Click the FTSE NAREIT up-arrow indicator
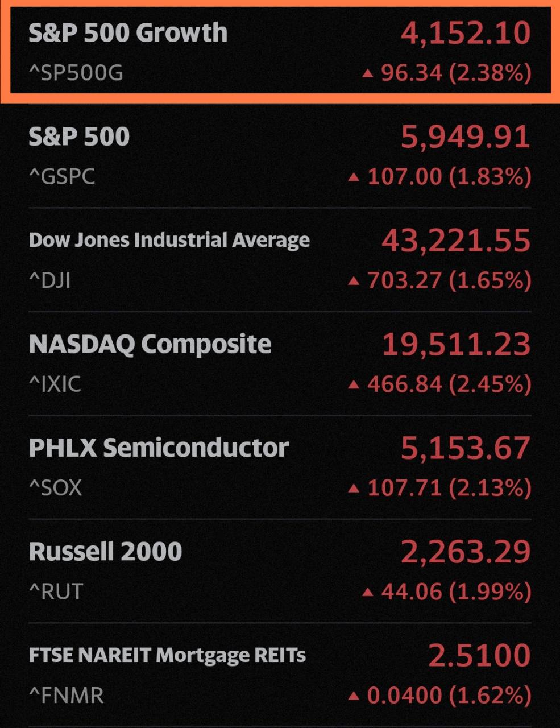This screenshot has height=728, width=560. coord(354,695)
